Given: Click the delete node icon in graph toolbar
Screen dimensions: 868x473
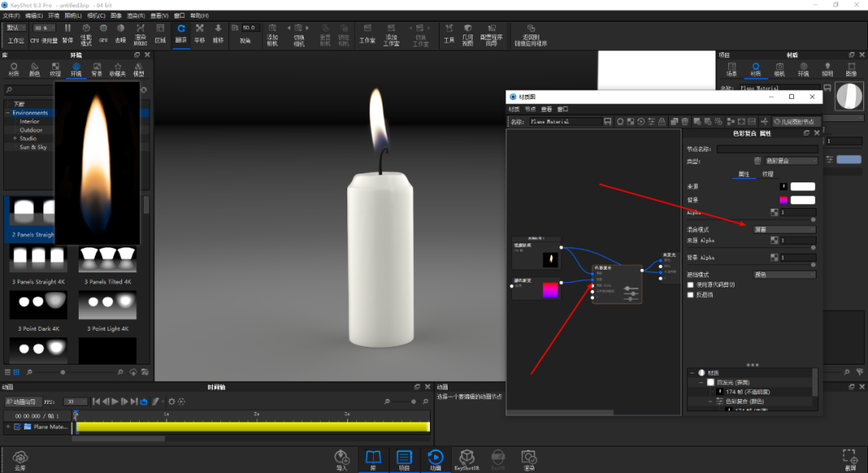Looking at the screenshot, I should (x=685, y=122).
